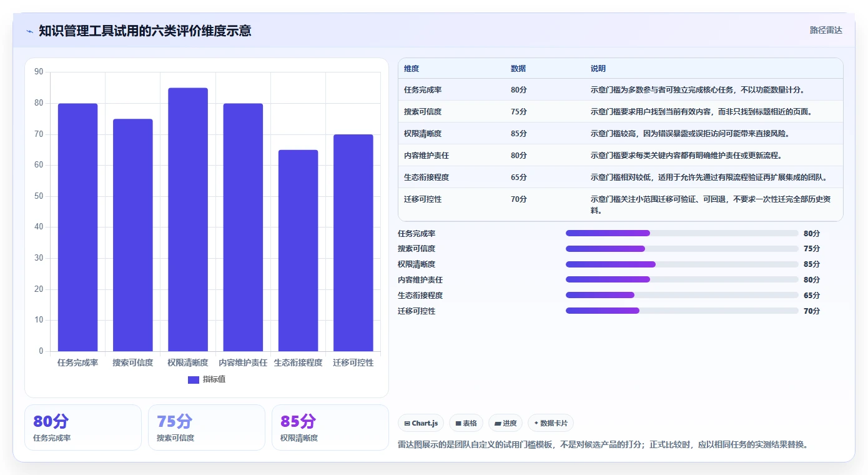The width and height of the screenshot is (868, 475).
Task: Click the dashboard title 知识管理工具试用的六类评价维度示意
Action: coord(145,31)
